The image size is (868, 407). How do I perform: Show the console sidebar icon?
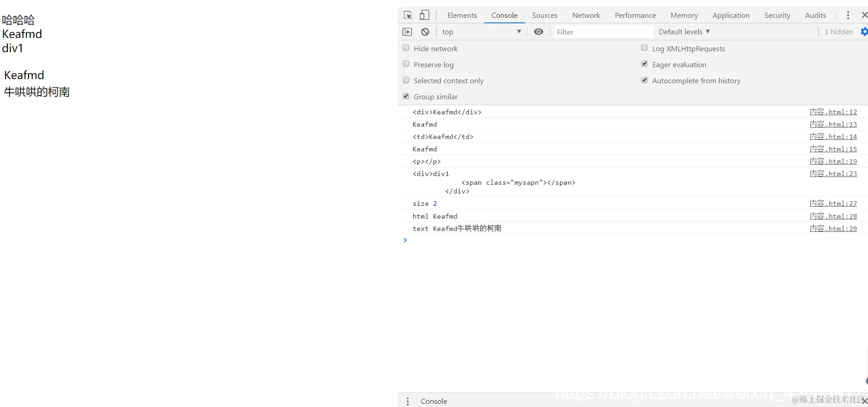click(407, 32)
